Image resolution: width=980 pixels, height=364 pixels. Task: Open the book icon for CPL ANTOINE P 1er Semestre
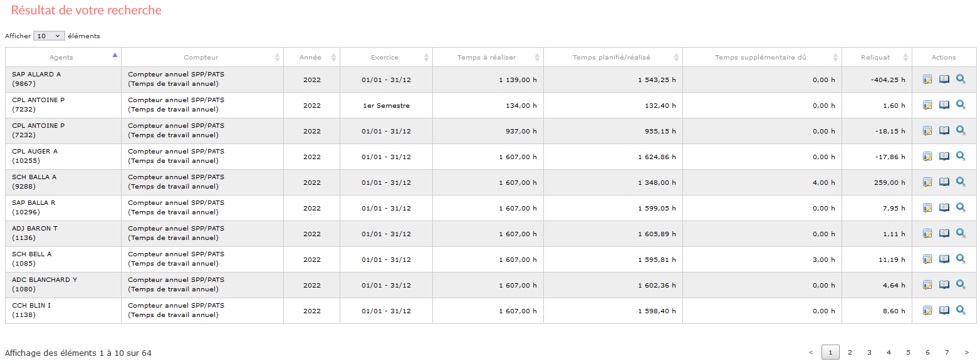pyautogui.click(x=944, y=105)
